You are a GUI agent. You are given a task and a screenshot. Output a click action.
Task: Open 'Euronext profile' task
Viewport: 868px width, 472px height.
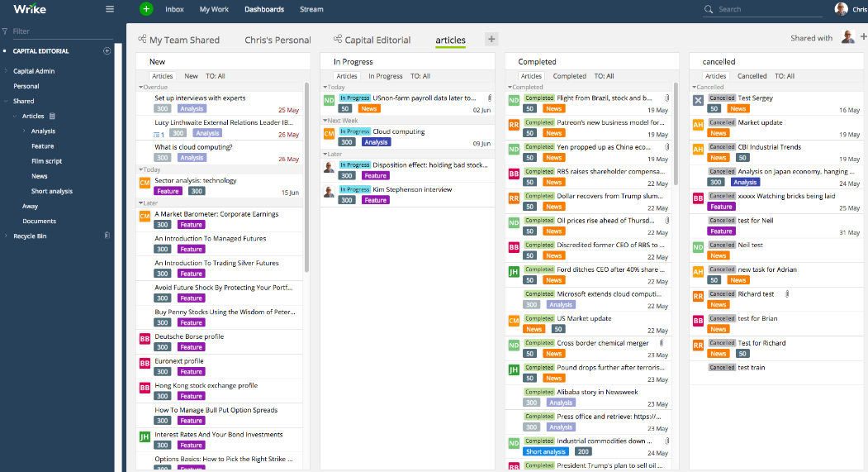pos(179,361)
